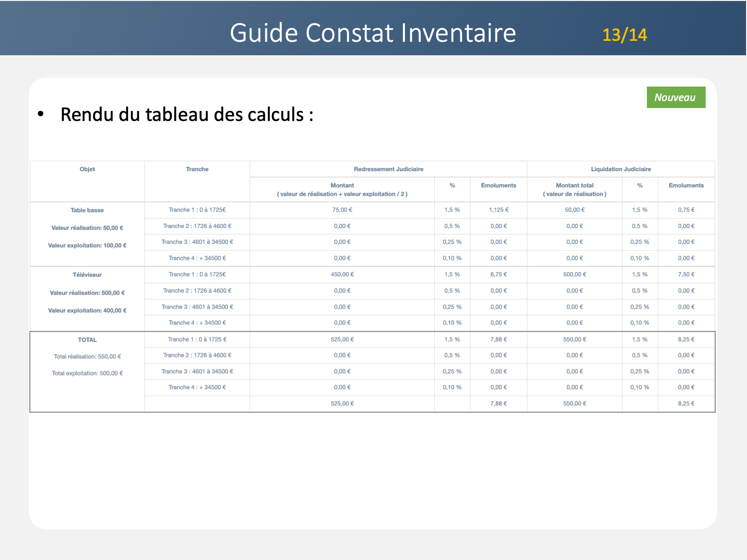Select the Objet column header

coord(87,169)
